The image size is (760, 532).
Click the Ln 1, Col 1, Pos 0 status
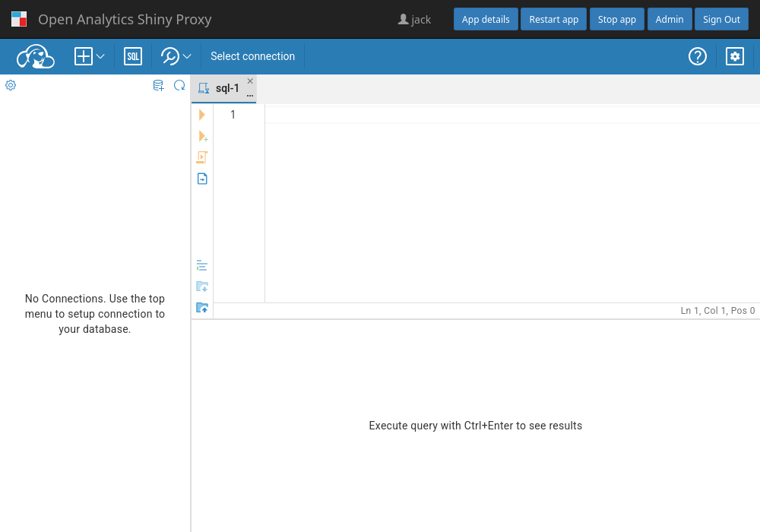click(717, 311)
